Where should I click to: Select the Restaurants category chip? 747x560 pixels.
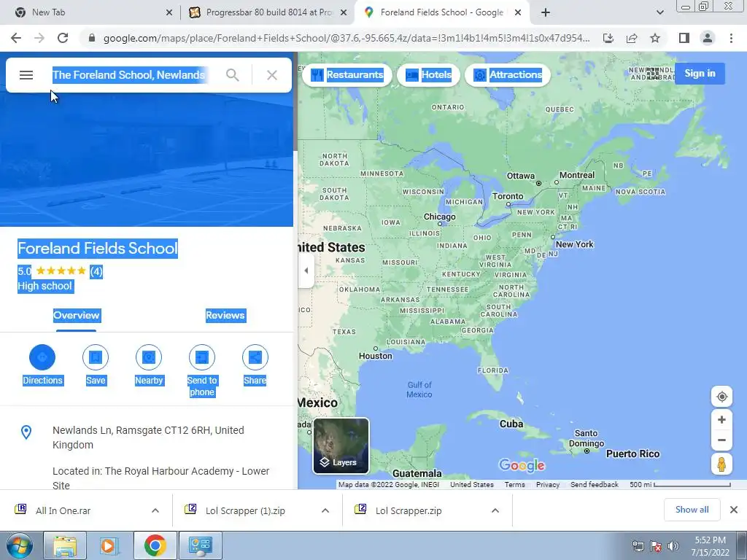(347, 75)
